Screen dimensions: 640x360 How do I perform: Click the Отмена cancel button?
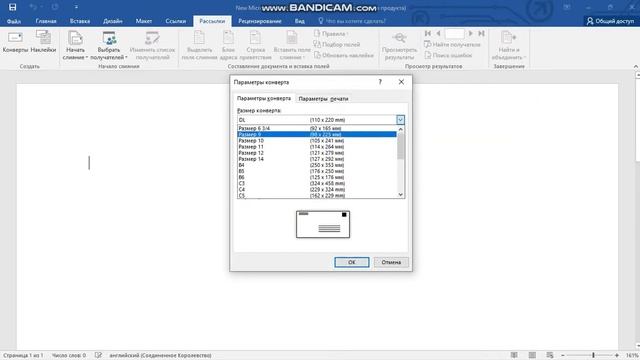391,262
